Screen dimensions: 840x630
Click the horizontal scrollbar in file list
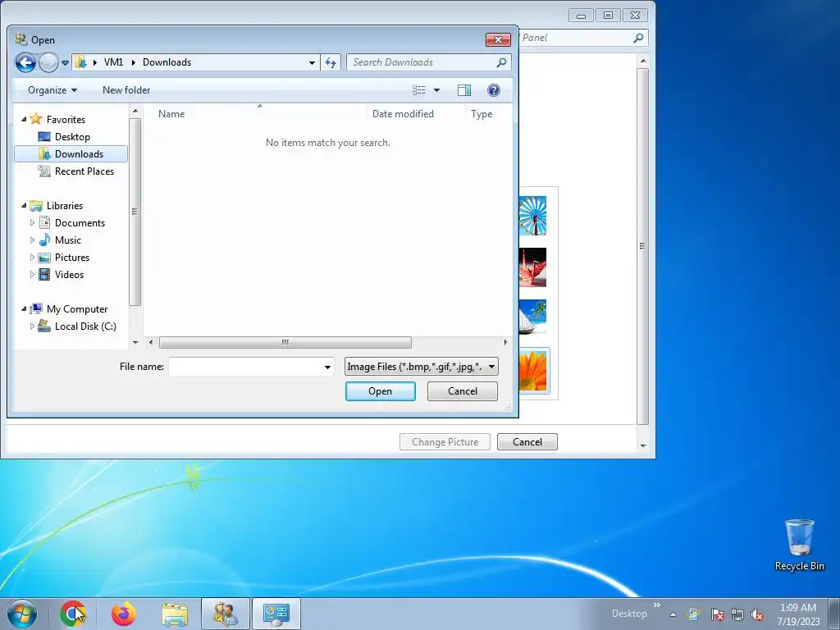pyautogui.click(x=285, y=342)
